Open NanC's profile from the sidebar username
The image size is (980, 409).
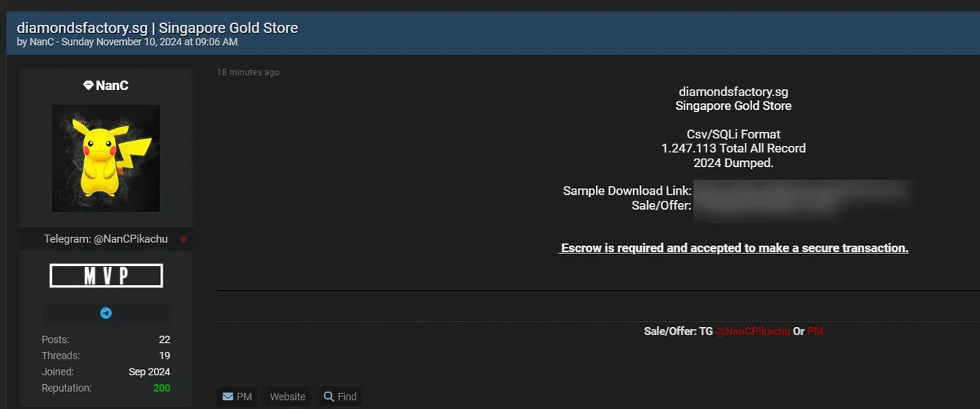coord(112,86)
